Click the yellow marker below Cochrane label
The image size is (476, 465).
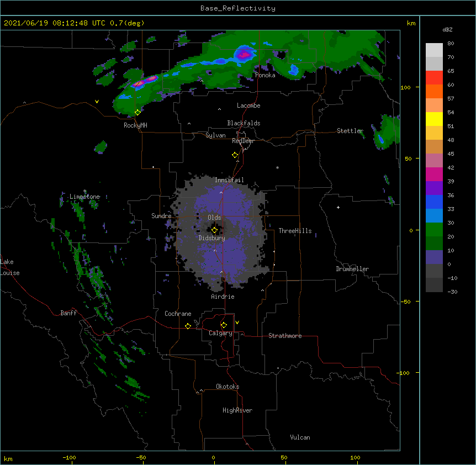[188, 326]
